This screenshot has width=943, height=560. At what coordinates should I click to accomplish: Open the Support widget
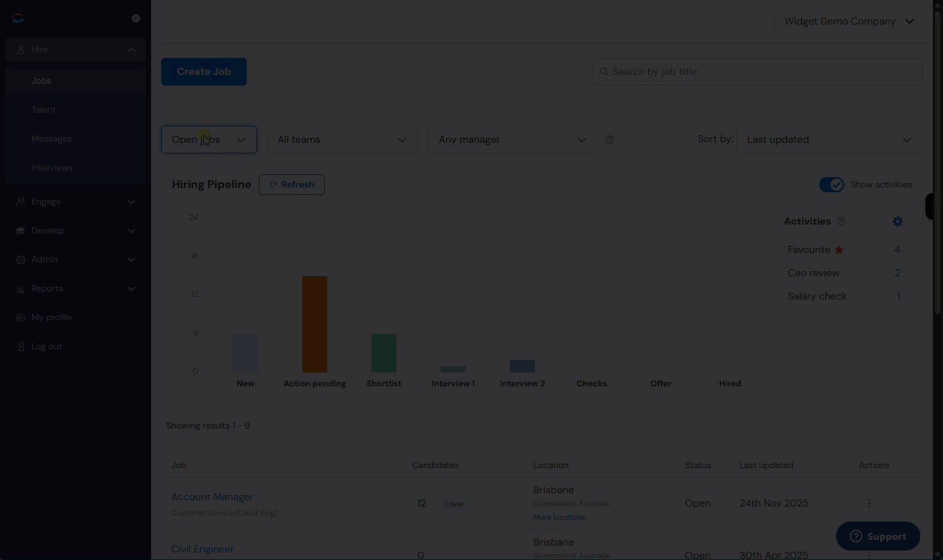coord(878,536)
